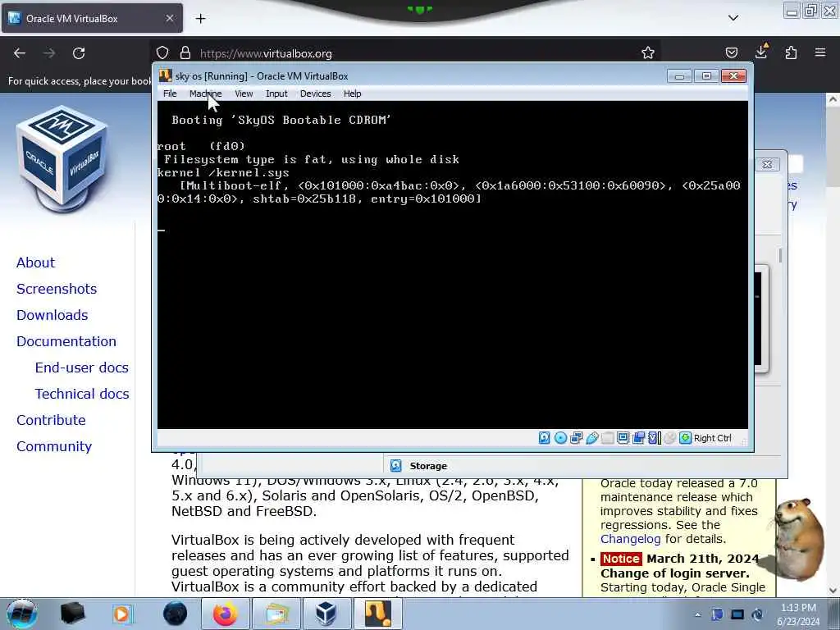Open the File menu in VM window
The height and width of the screenshot is (630, 840).
coord(170,94)
